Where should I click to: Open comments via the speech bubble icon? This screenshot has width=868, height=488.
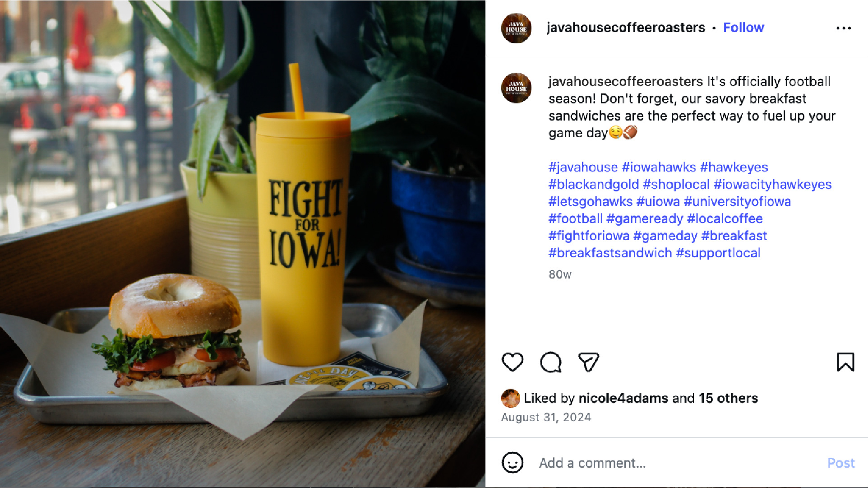click(x=550, y=362)
